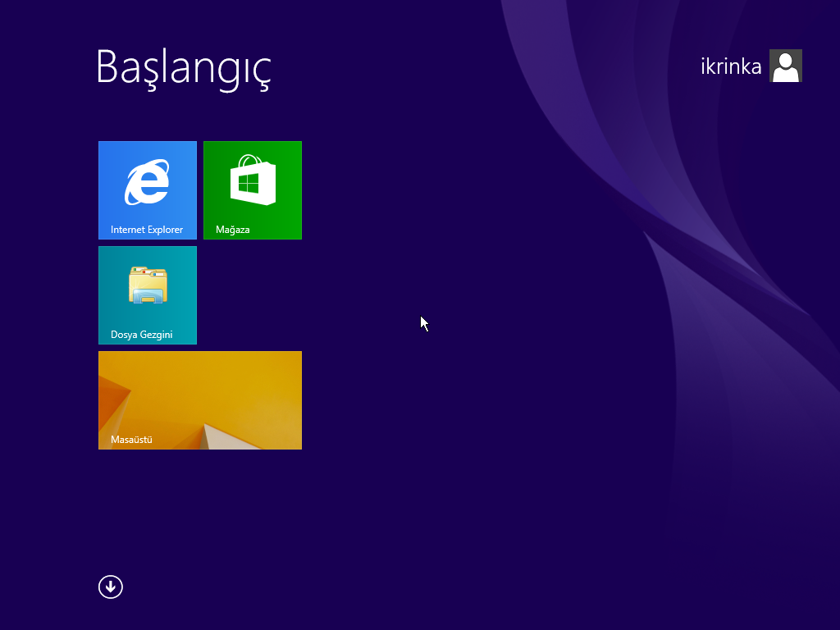Show all apps with the down arrow
Screen dimensions: 840x630
[111, 587]
